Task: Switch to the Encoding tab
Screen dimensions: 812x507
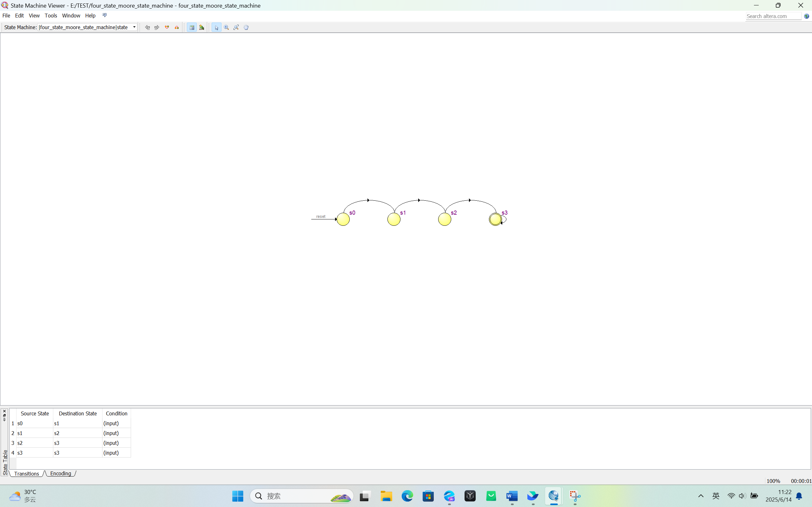Action: pos(60,473)
